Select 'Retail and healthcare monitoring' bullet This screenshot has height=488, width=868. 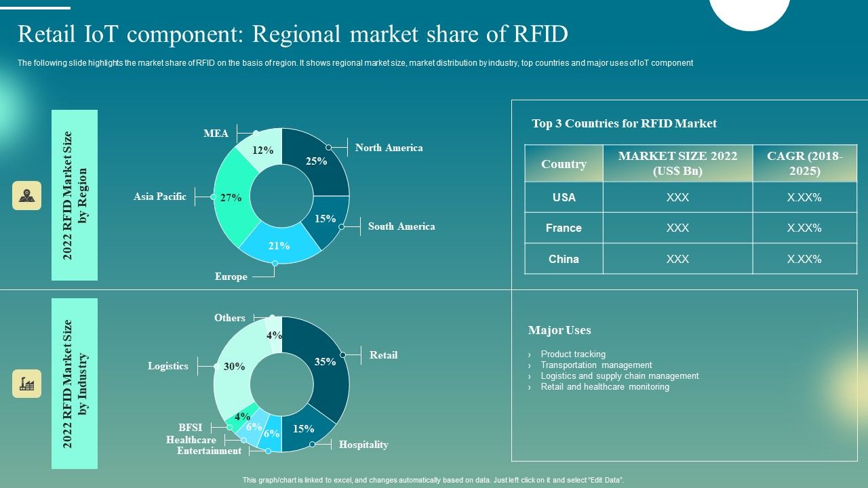click(605, 386)
